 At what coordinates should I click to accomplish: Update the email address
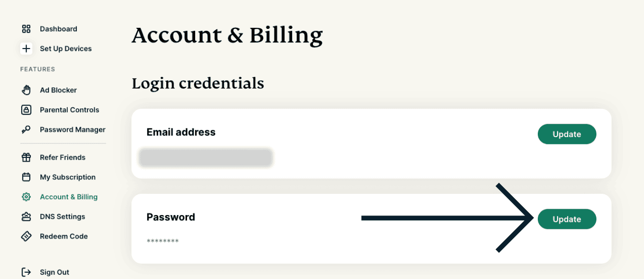[567, 134]
